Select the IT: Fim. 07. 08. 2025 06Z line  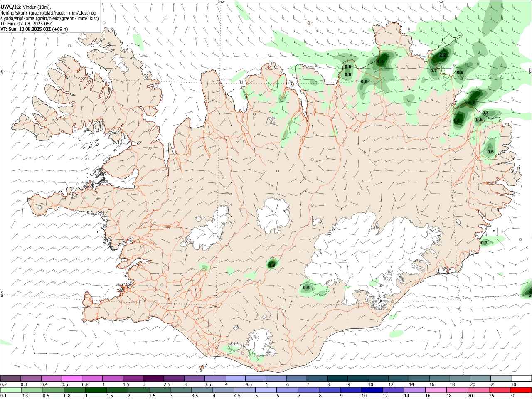click(26, 24)
